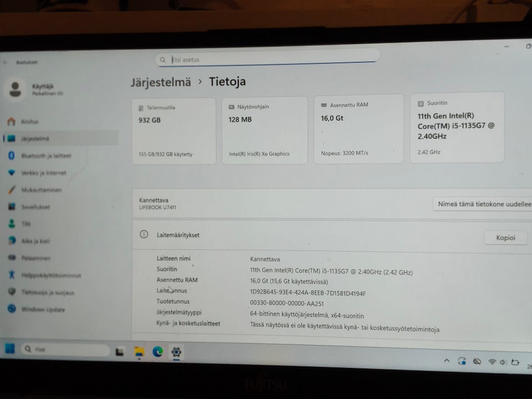
Task: Click the sync status tray icon
Action: click(x=462, y=361)
